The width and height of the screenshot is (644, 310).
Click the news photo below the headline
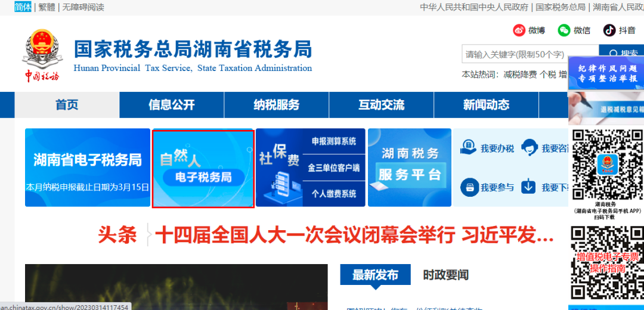[176, 287]
